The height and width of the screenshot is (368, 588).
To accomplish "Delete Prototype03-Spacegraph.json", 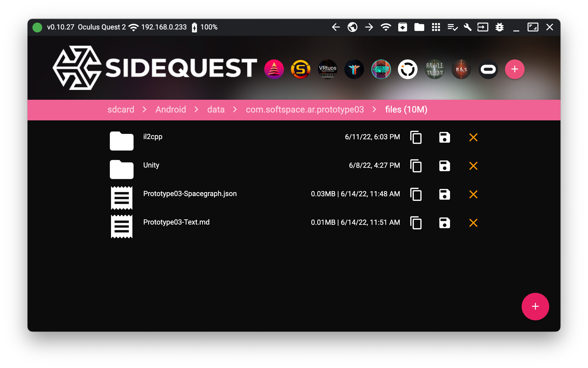I will tap(473, 194).
